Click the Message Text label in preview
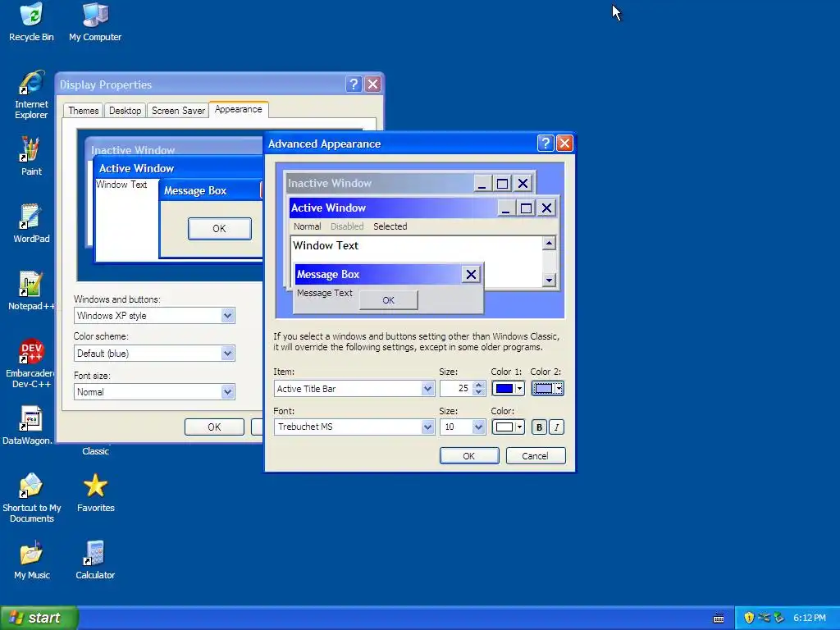 point(325,293)
